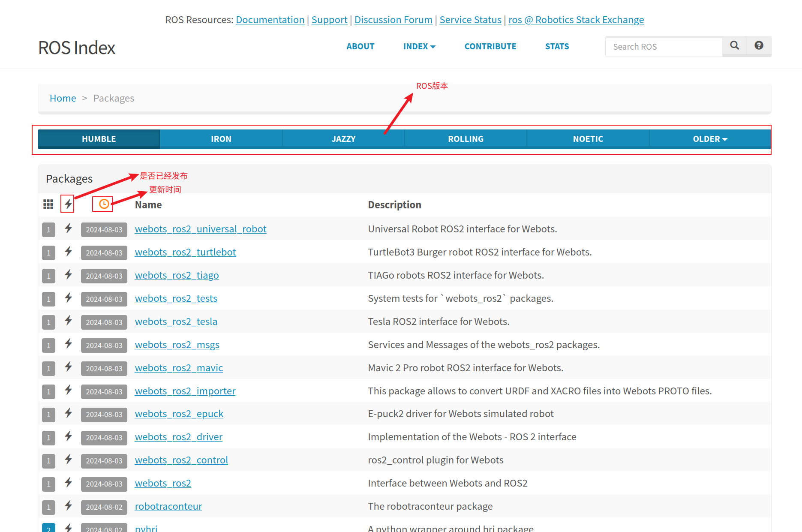Click the ROS Index site title
802x532 pixels.
click(77, 48)
